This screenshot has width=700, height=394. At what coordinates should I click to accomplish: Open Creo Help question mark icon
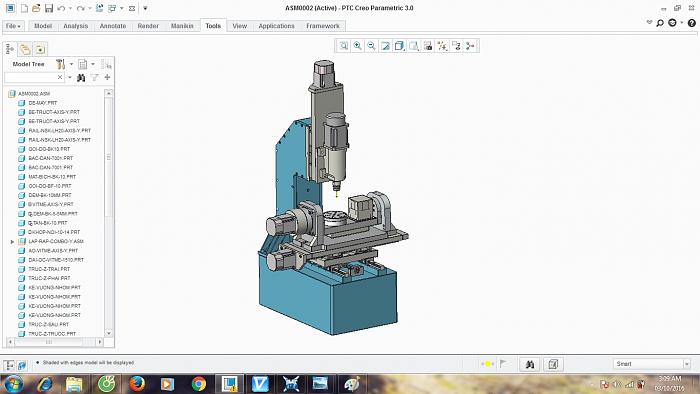[x=692, y=23]
